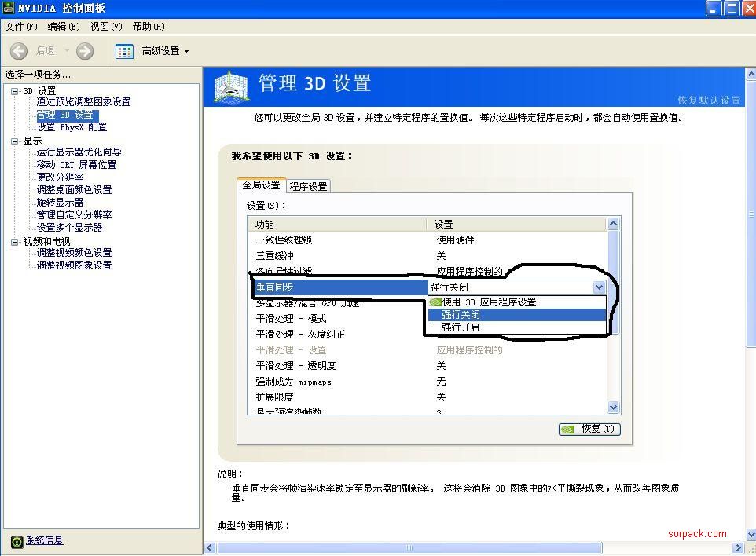
Task: Open the 文件 menu
Action: (x=20, y=26)
